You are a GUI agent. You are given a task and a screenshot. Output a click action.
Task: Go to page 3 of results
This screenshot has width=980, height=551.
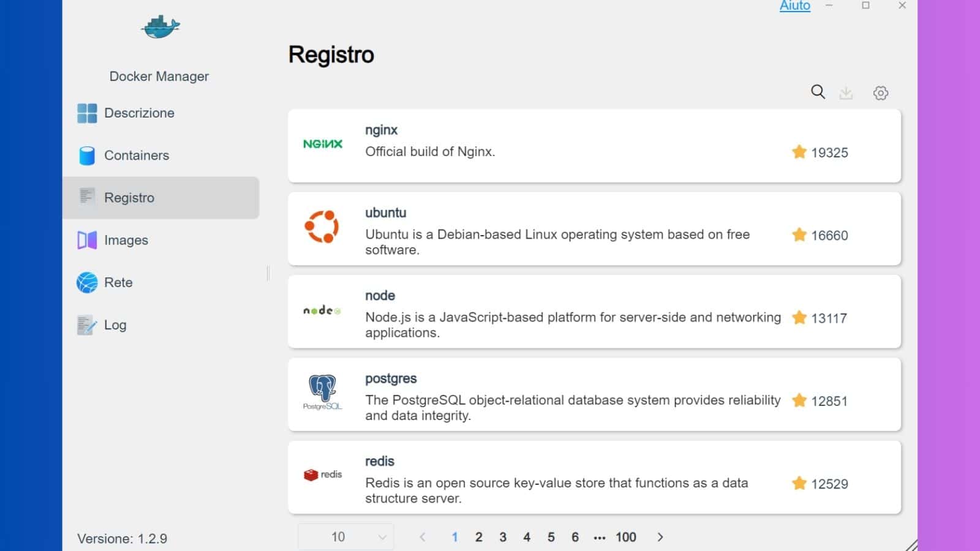[503, 537]
